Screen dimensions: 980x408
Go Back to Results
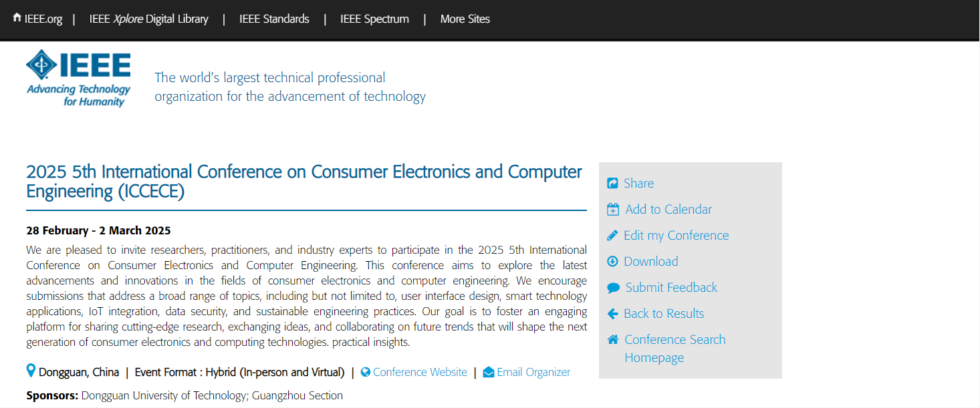(x=664, y=313)
